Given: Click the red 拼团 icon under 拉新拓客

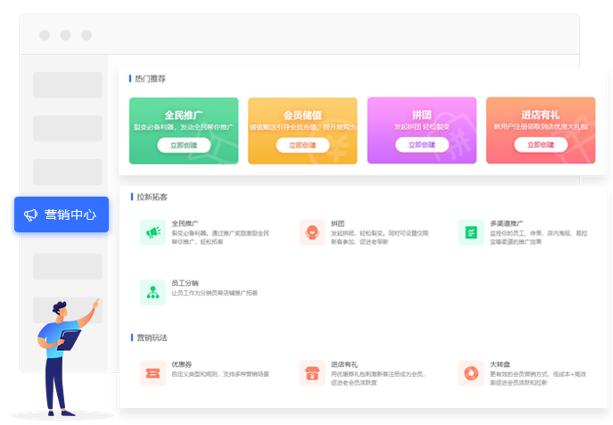Looking at the screenshot, I should point(312,233).
